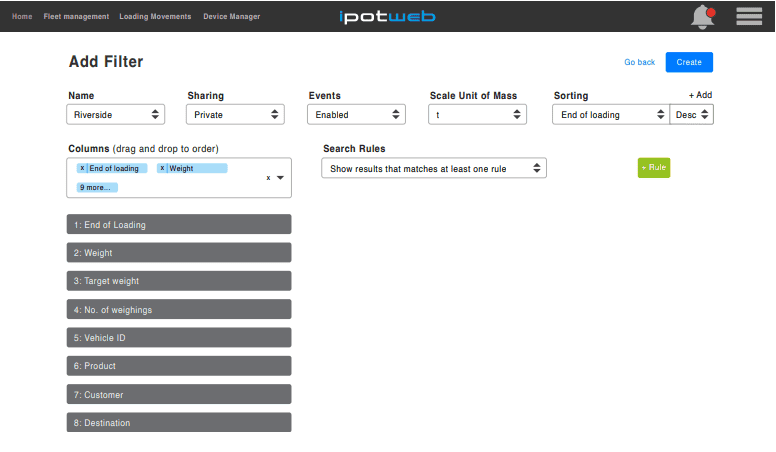This screenshot has width=776, height=452.
Task: Open the hamburger menu icon
Action: point(749,16)
